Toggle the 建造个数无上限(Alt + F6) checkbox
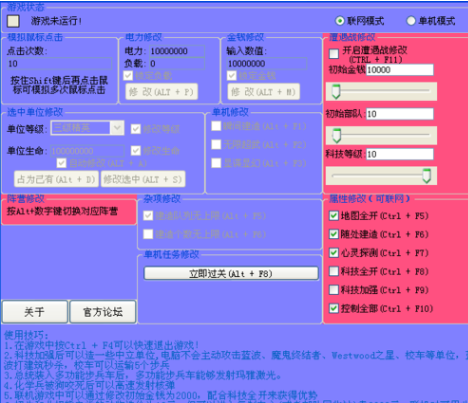This screenshot has width=468, height=403. click(x=148, y=234)
